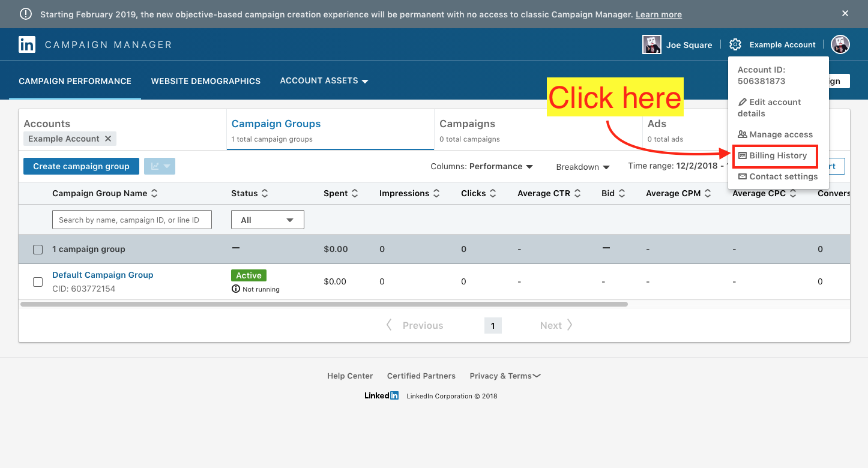Check the Default Campaign Group row
Image resolution: width=868 pixels, height=468 pixels.
(38, 282)
